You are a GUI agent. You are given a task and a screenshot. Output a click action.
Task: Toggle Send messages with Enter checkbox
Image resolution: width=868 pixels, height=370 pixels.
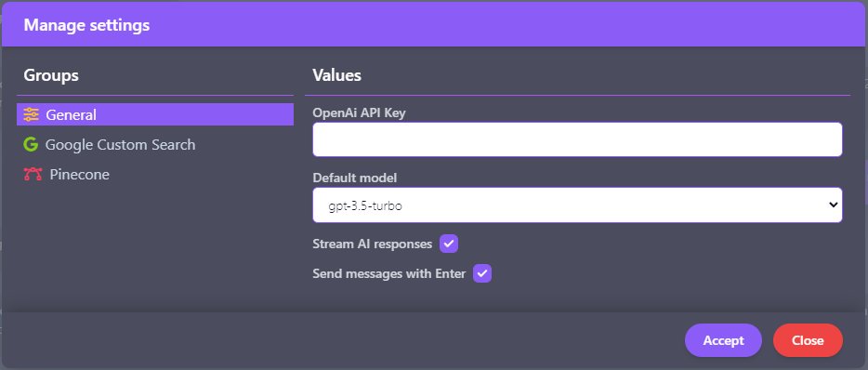[482, 273]
